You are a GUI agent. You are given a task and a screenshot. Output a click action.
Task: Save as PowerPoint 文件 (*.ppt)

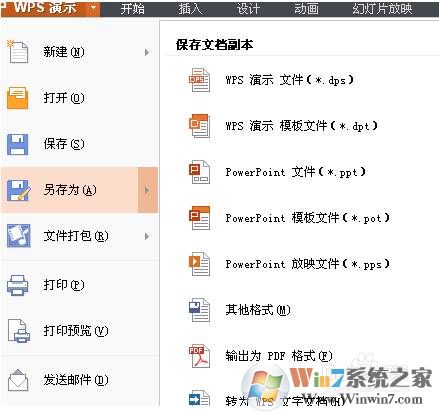pyautogui.click(x=295, y=172)
